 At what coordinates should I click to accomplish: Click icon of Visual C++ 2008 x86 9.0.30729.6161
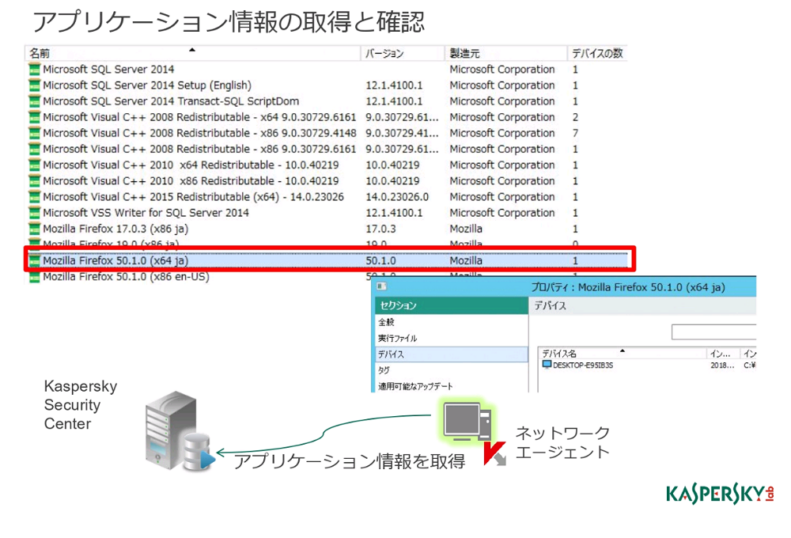[34, 149]
